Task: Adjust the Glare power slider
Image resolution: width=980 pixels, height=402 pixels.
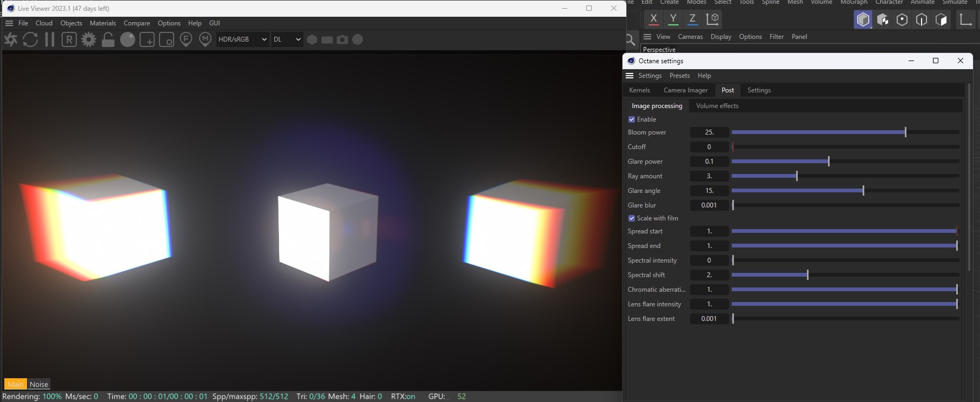Action: point(845,162)
